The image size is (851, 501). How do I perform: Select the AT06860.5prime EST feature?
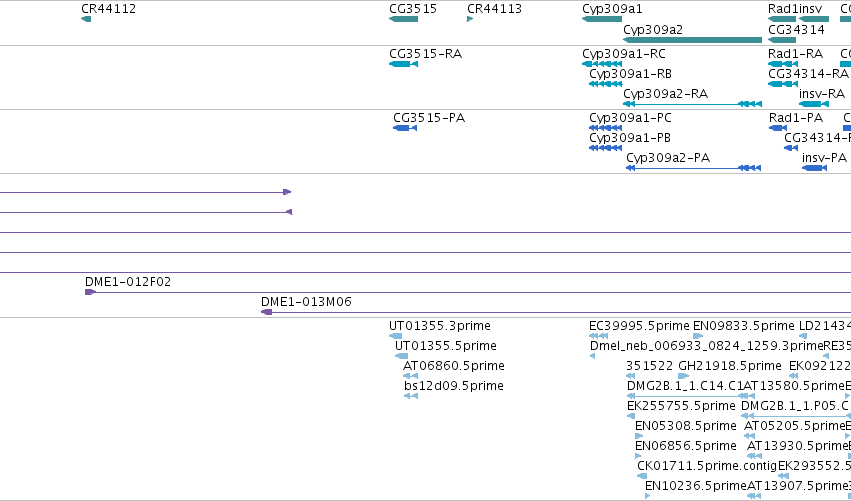[x=411, y=376]
